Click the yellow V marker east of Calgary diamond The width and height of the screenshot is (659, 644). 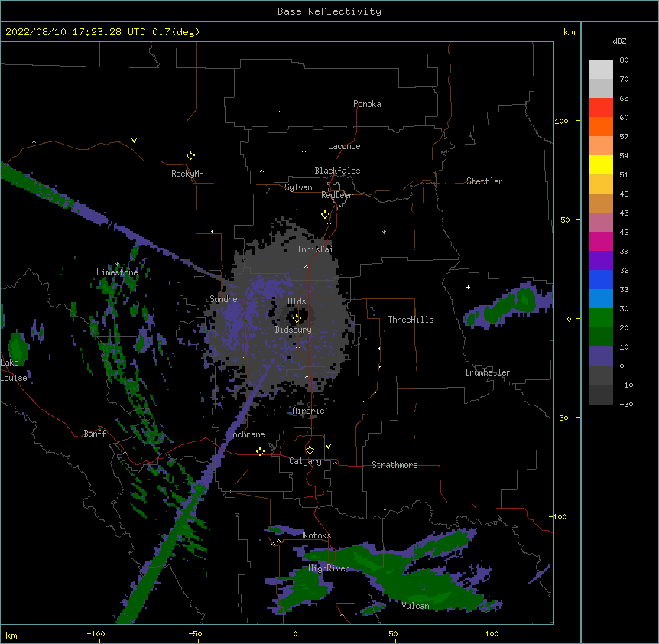[x=328, y=447]
